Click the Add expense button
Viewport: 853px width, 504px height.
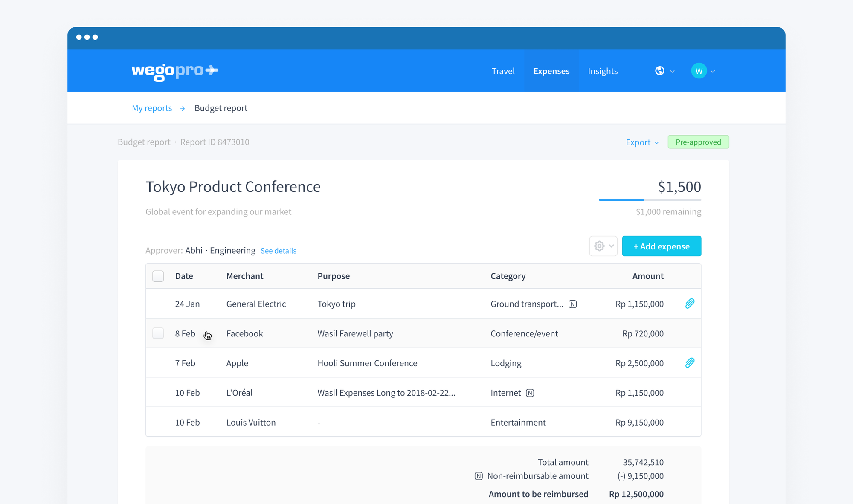(662, 246)
